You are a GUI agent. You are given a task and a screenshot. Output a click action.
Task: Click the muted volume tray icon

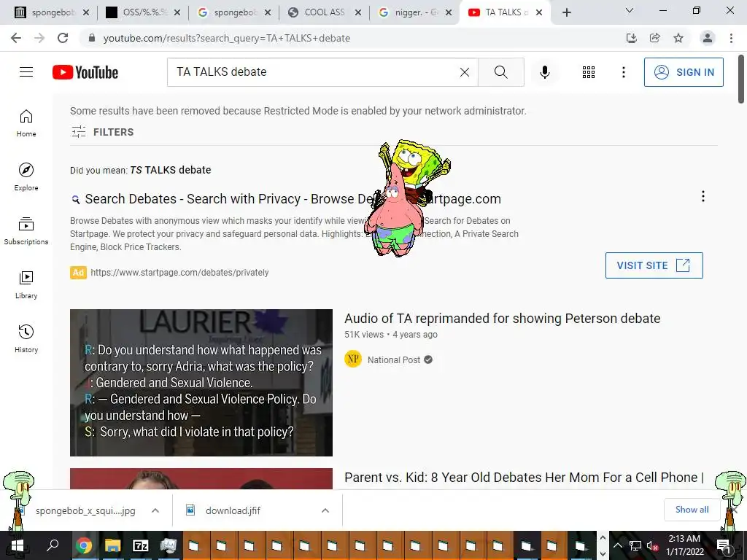pos(651,545)
